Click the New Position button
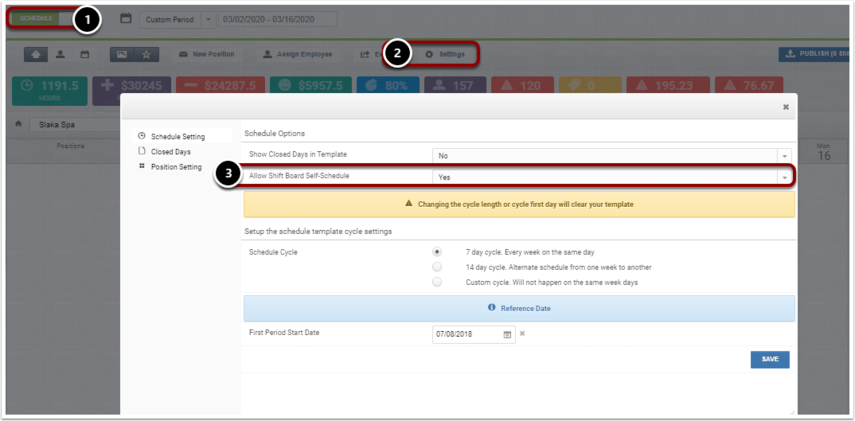 pyautogui.click(x=207, y=55)
